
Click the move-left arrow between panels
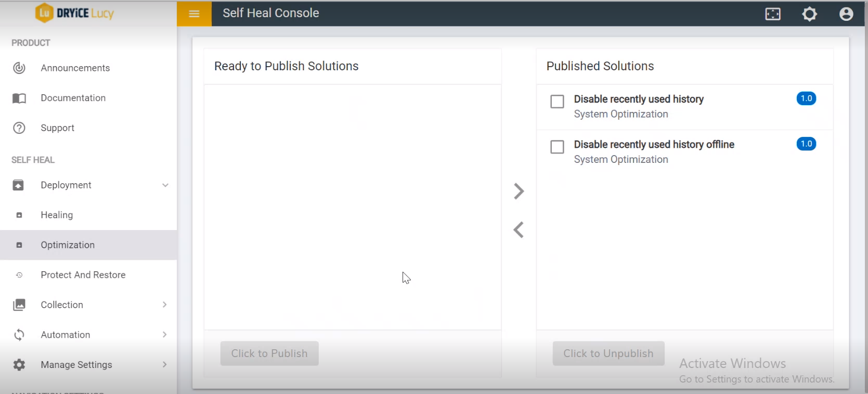[x=519, y=230]
